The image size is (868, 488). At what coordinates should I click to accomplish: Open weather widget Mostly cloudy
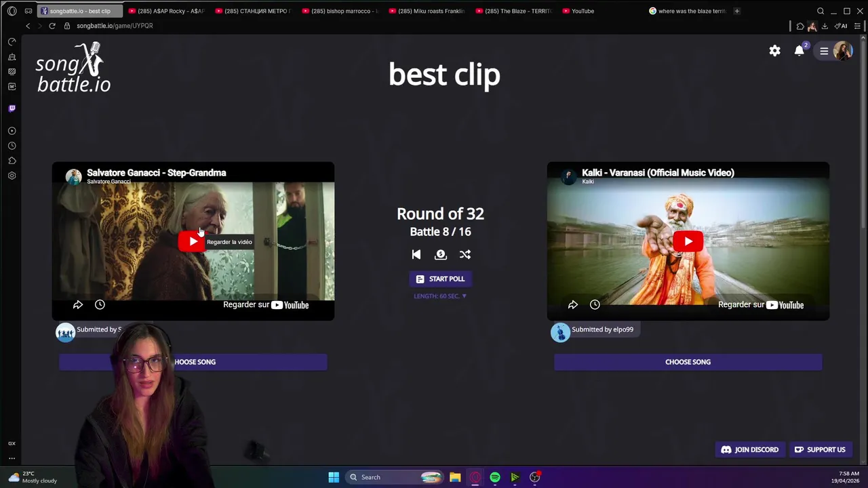coord(32,477)
